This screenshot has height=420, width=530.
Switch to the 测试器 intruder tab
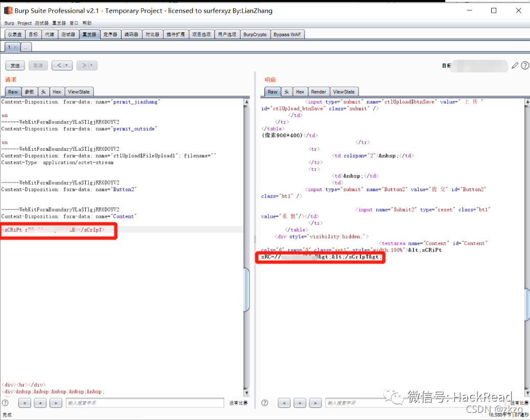(68, 35)
